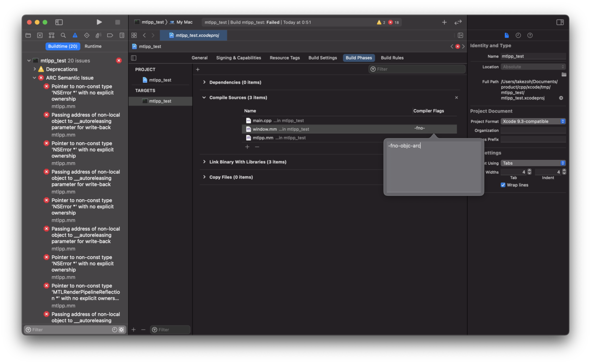The height and width of the screenshot is (364, 591).
Task: Toggle Wrap lines checkbox
Action: [x=503, y=185]
